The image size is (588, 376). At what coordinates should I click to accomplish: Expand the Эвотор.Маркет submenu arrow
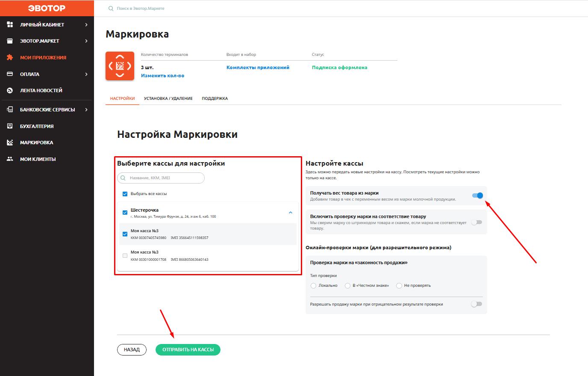coord(86,41)
